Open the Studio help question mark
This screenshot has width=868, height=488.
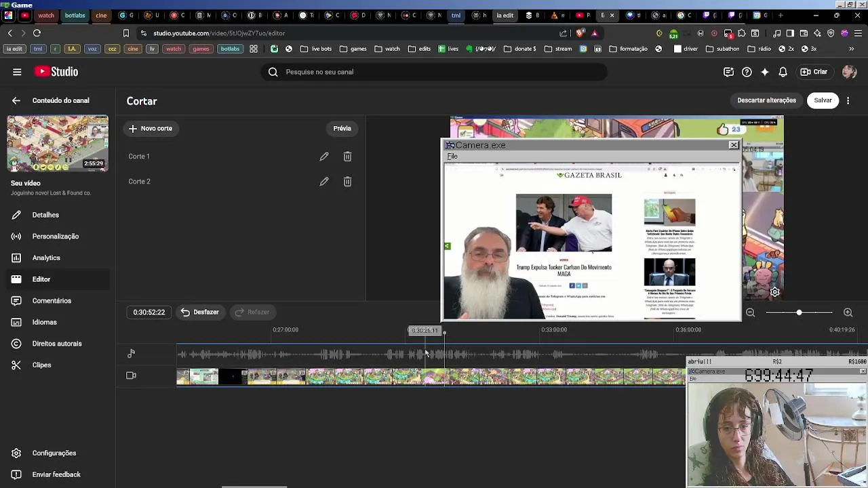tap(747, 72)
